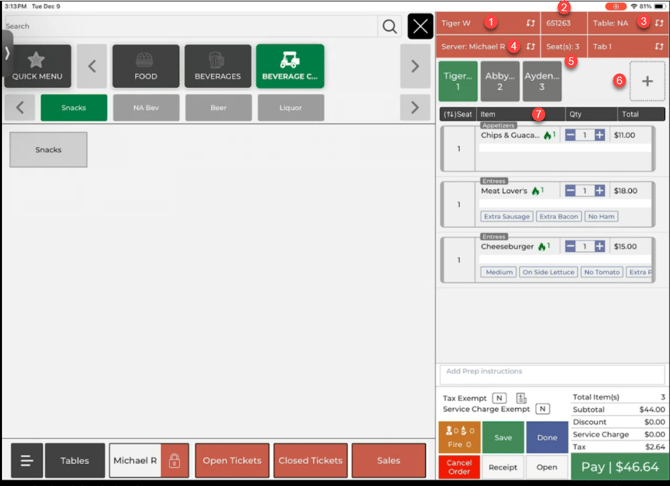
Task: Click the tax details document icon
Action: coord(521,398)
